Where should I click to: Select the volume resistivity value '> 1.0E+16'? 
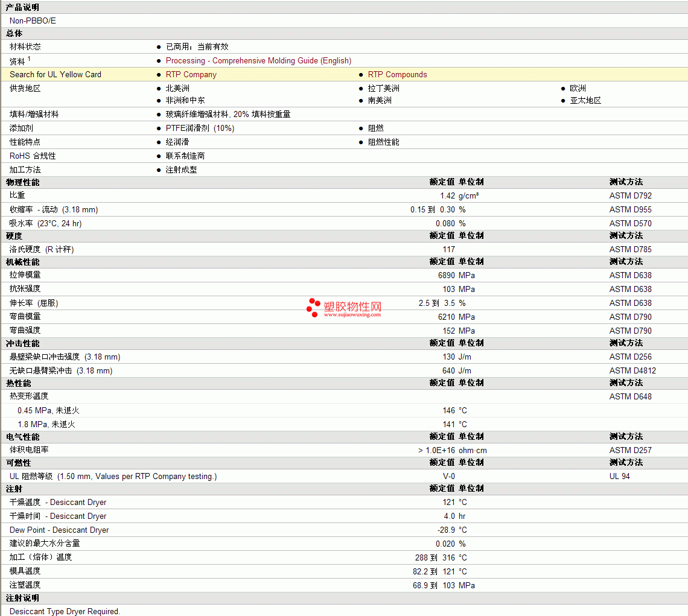tap(436, 451)
